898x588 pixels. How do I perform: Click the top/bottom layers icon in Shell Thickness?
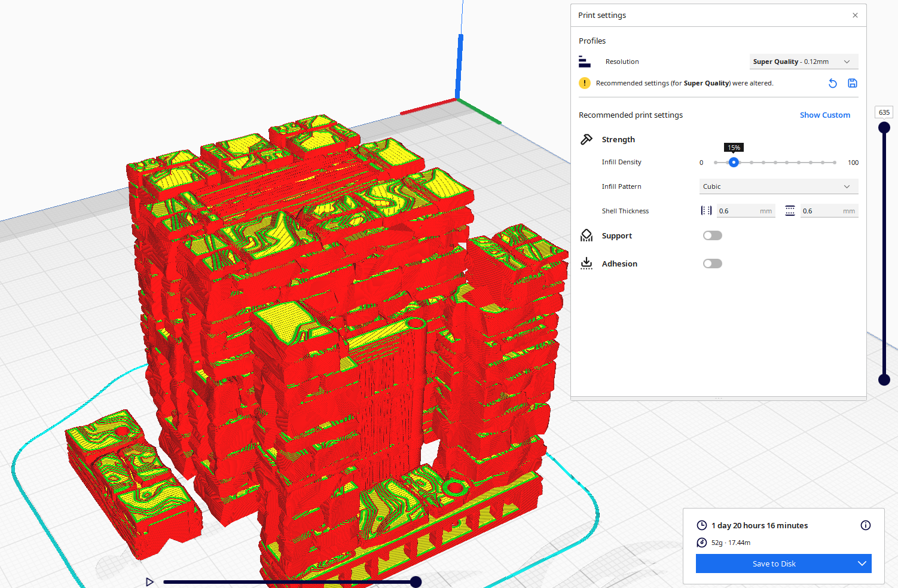[790, 210]
